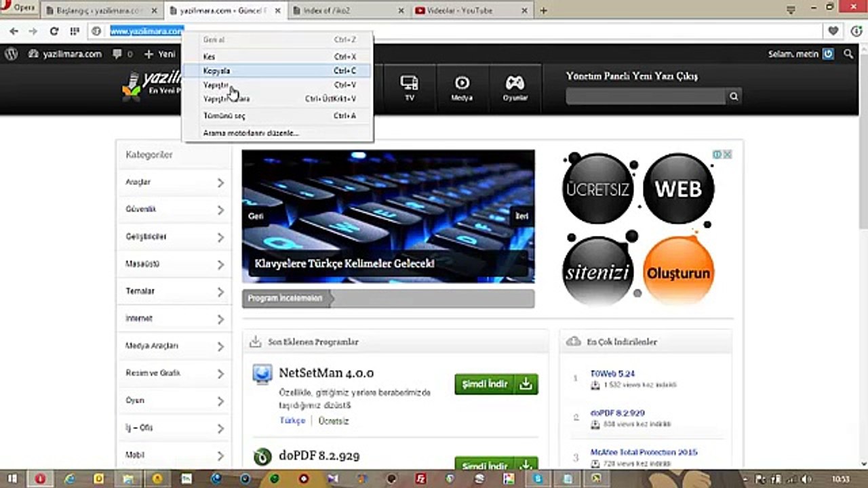Screen dimensions: 868x488
Task: Open FileZilla icon in taskbar
Action: (x=420, y=479)
